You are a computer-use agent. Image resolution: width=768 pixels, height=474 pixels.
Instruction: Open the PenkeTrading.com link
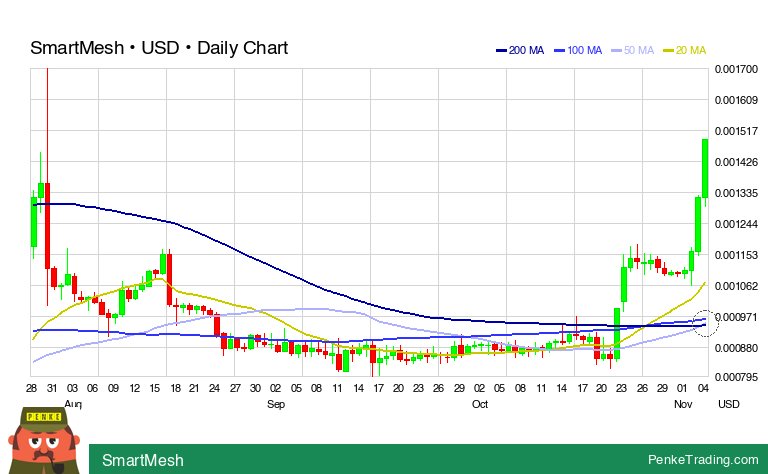click(x=703, y=459)
